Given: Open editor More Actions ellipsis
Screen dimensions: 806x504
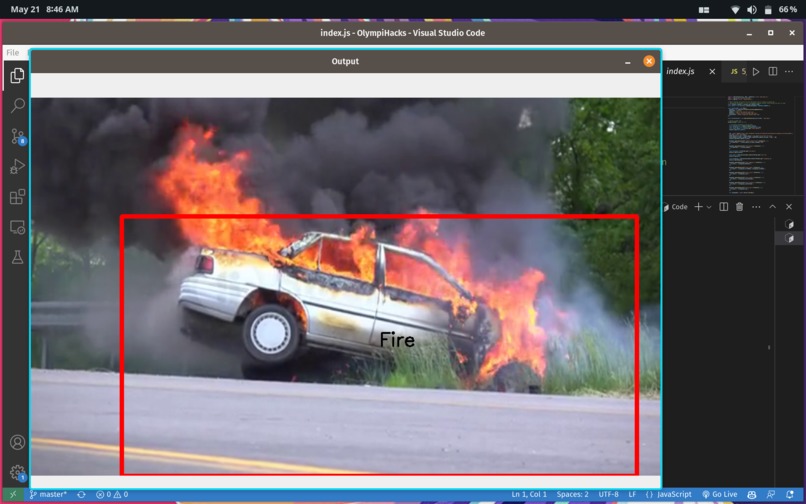Looking at the screenshot, I should click(789, 71).
